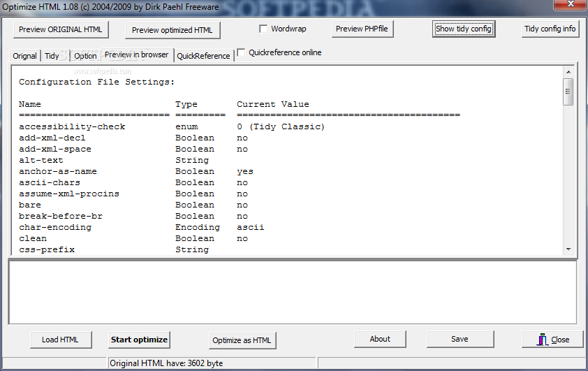
Task: Click 'Configuration File Settings:' heading
Action: click(x=97, y=82)
